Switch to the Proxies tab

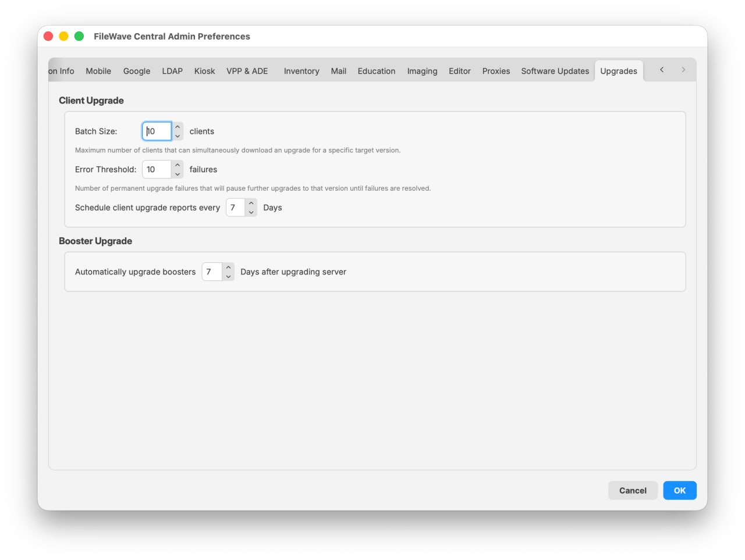coord(496,71)
